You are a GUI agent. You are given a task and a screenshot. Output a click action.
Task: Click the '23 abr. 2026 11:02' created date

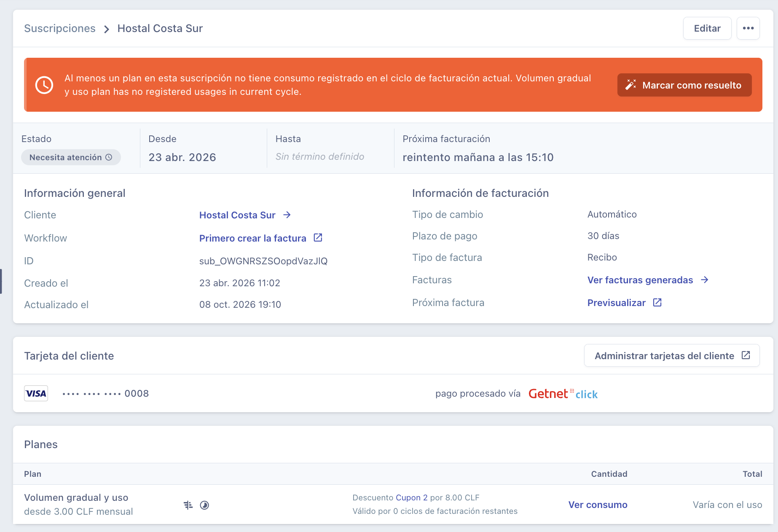[240, 283]
